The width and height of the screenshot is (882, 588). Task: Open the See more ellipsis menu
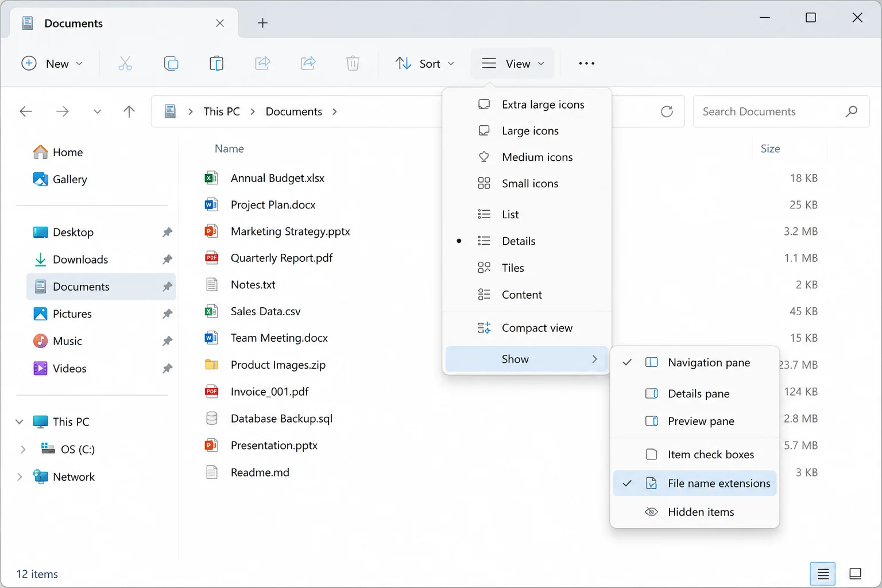[x=586, y=63]
